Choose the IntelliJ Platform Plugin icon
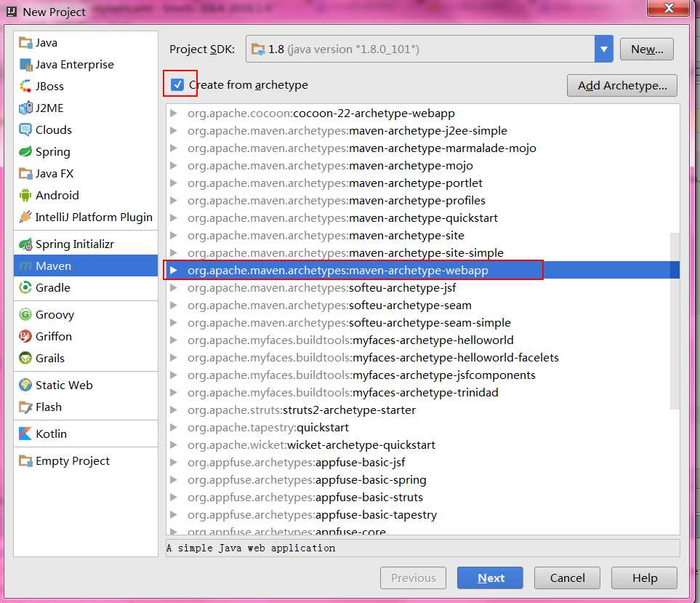 (25, 217)
